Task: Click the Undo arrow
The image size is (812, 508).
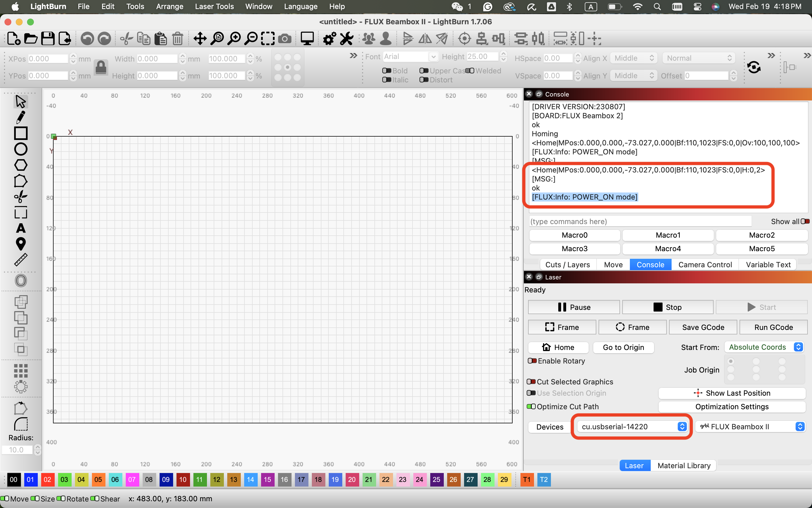Action: (87, 39)
